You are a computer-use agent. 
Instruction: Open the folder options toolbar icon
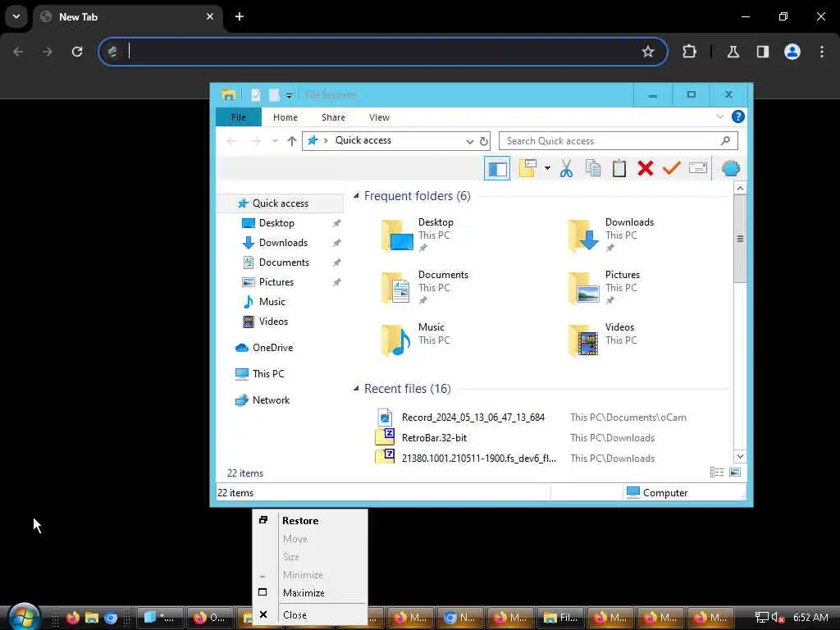(x=527, y=168)
